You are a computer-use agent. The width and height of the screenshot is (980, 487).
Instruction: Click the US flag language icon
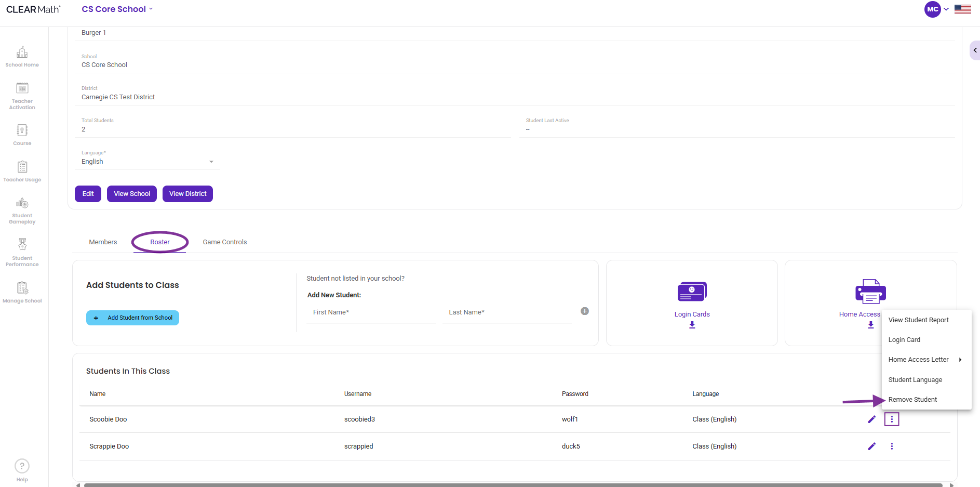click(962, 9)
